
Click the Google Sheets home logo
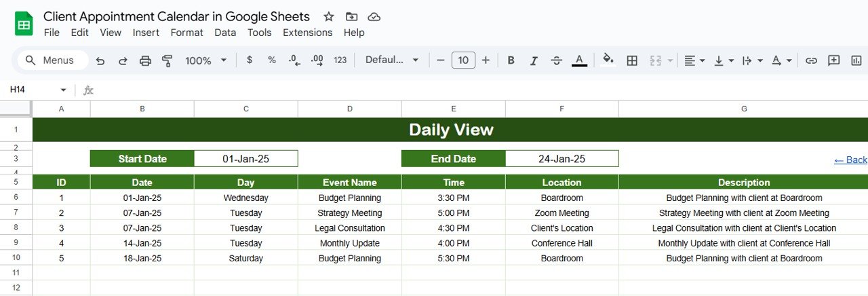click(x=24, y=24)
